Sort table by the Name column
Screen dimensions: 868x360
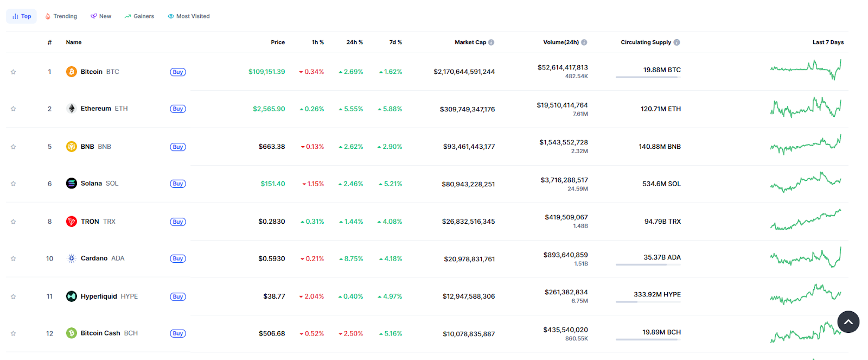coord(74,42)
